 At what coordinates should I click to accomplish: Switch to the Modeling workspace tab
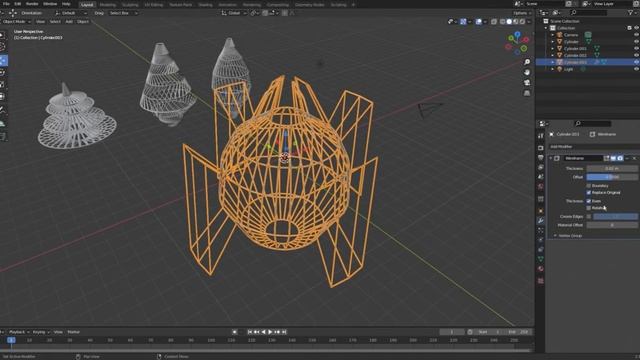tap(108, 4)
